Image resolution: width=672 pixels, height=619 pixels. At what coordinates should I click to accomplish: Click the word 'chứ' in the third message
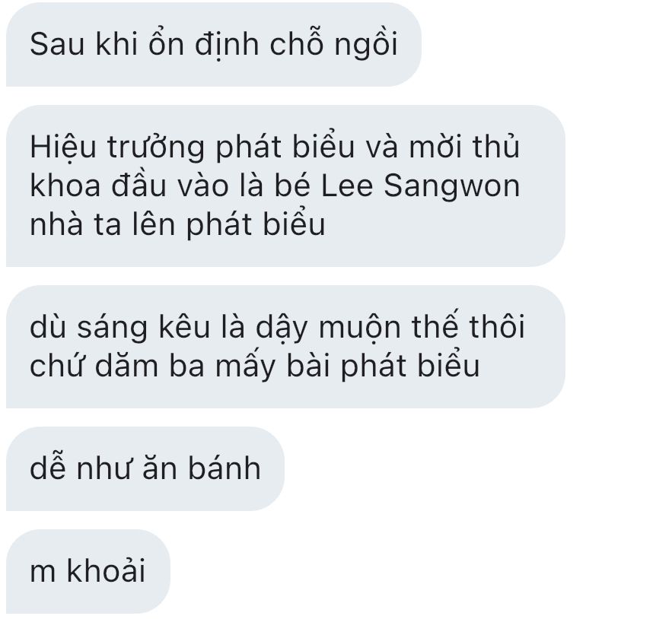coord(57,366)
